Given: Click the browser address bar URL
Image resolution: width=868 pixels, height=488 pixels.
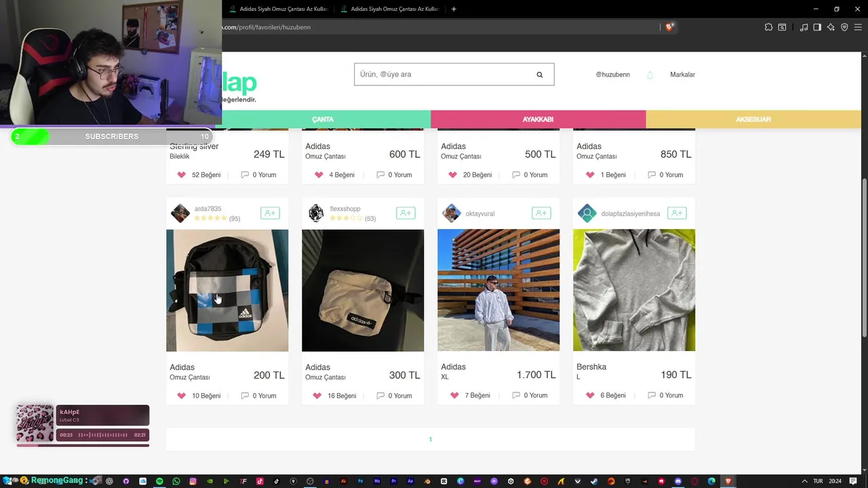Looking at the screenshot, I should [x=267, y=27].
